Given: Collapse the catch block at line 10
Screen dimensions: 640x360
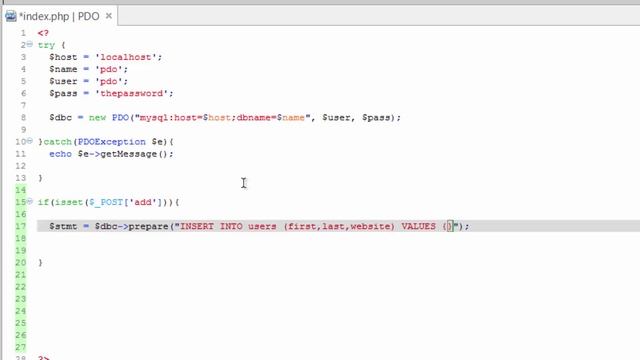Looking at the screenshot, I should (x=30, y=141).
